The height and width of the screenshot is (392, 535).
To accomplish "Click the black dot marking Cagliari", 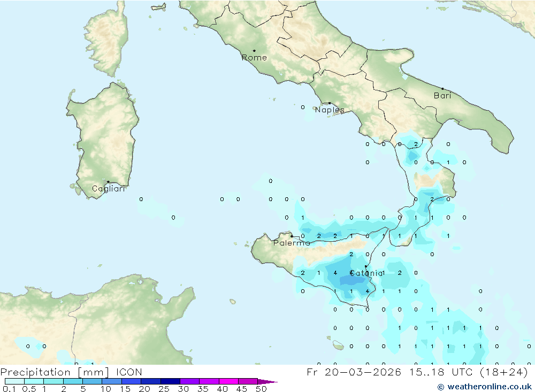I will point(108,182).
